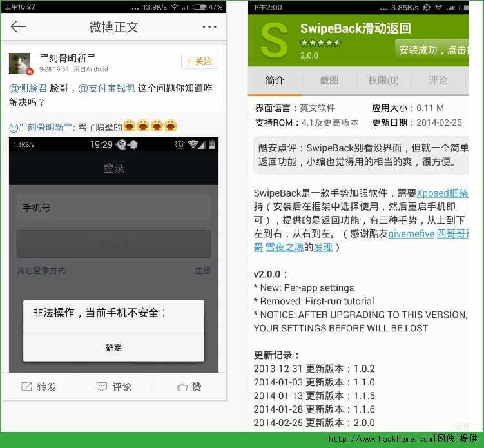The width and height of the screenshot is (484, 448).
Task: Click the 2014-01-03 更新版本 1.1.0 row
Action: tap(315, 382)
